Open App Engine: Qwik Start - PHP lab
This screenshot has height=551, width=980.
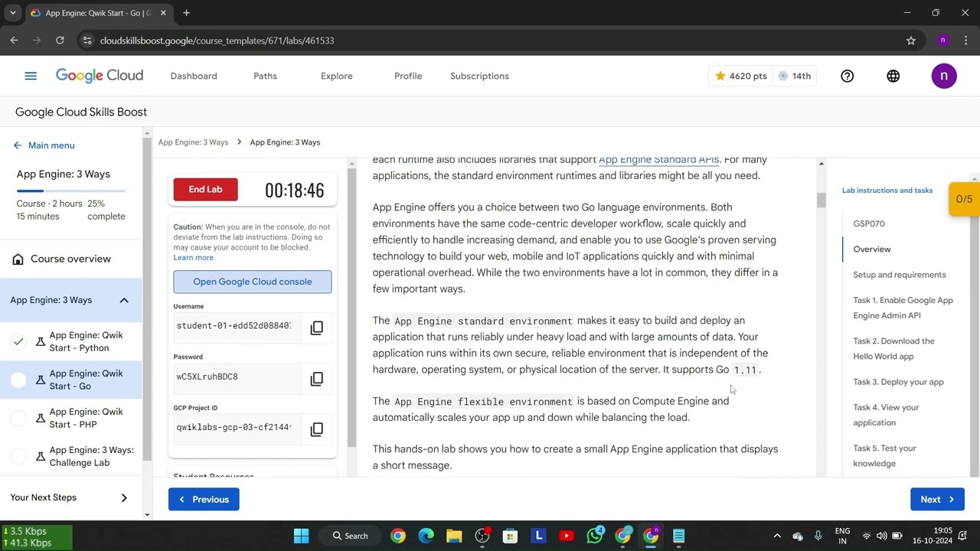click(86, 418)
